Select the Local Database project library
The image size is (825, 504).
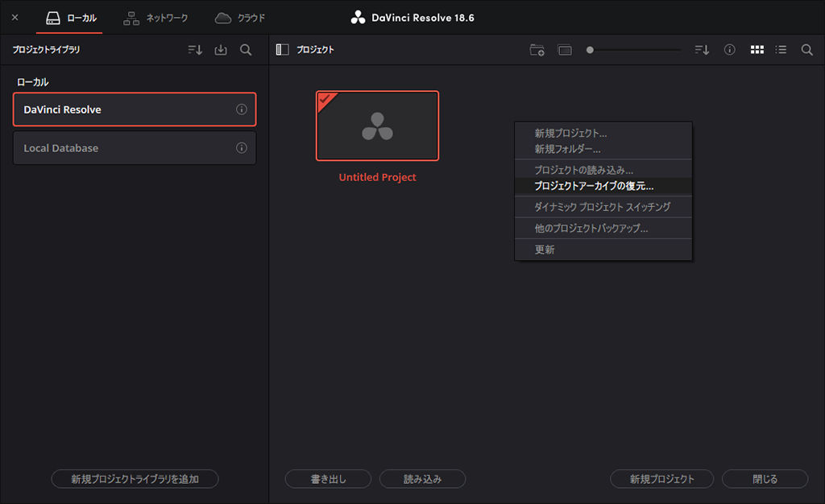tap(135, 148)
